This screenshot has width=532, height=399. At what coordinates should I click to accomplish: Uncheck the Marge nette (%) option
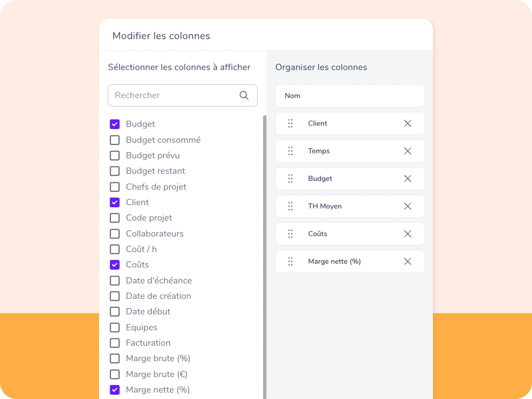point(115,390)
